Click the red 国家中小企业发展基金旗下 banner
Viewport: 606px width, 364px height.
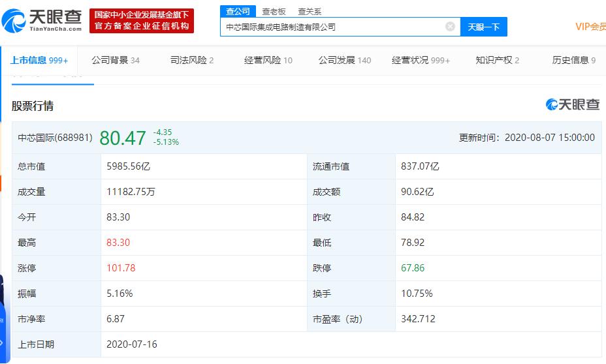pyautogui.click(x=142, y=21)
